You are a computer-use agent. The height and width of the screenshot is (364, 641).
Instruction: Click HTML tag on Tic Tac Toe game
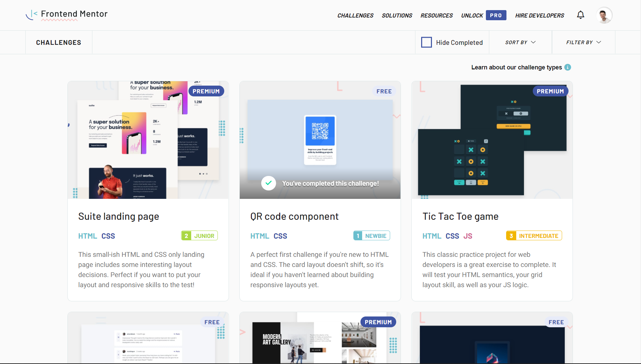[432, 236]
